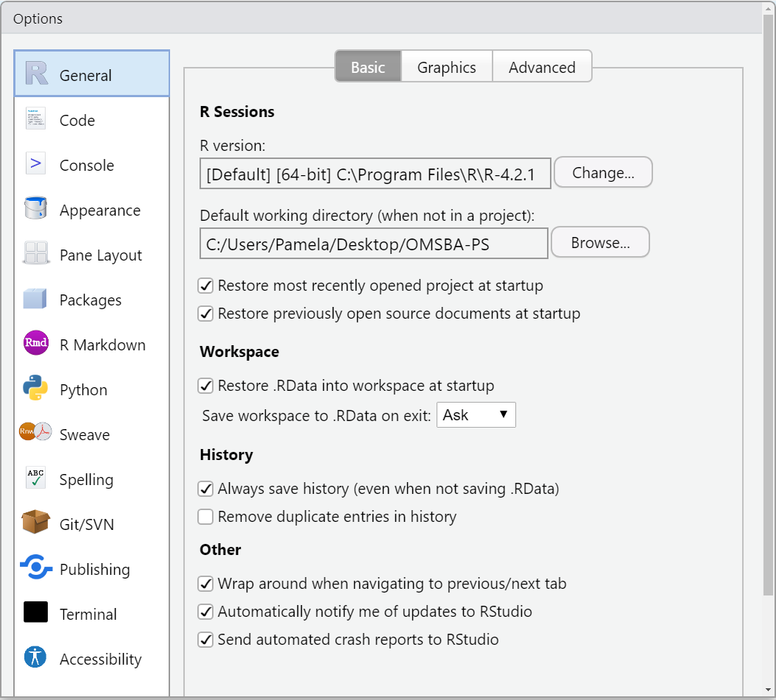Choose the Terminal label in the sidebar
Image resolution: width=776 pixels, height=700 pixels.
pyautogui.click(x=88, y=615)
